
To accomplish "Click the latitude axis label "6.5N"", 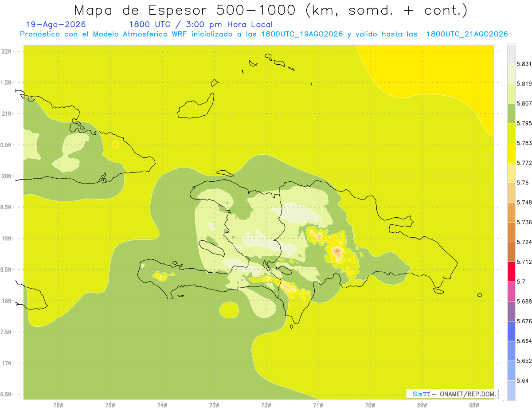I will pyautogui.click(x=6, y=394).
